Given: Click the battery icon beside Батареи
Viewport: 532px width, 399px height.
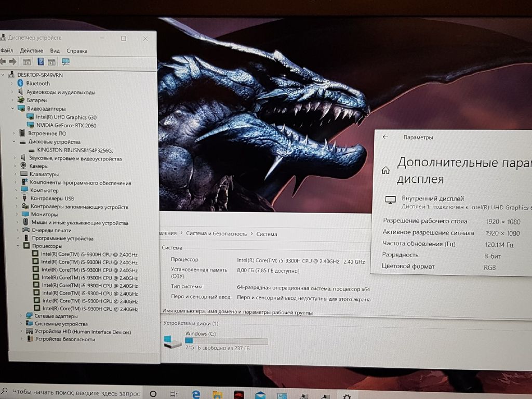Looking at the screenshot, I should (21, 100).
